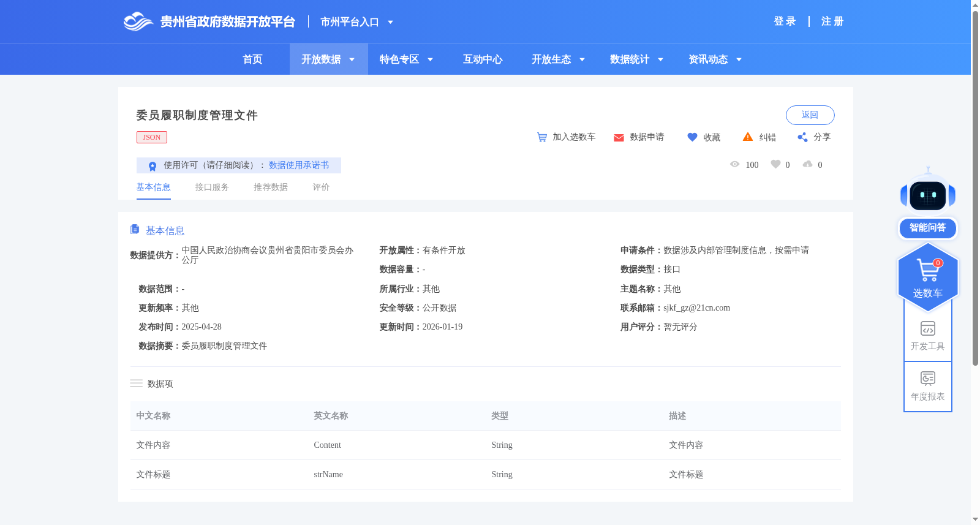Image resolution: width=980 pixels, height=525 pixels.
Task: Click the 数据申请 label
Action: [x=647, y=137]
